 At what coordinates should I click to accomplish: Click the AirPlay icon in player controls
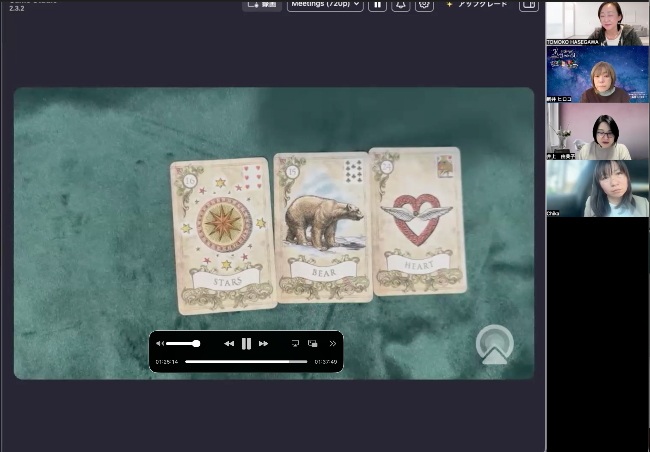click(x=295, y=343)
